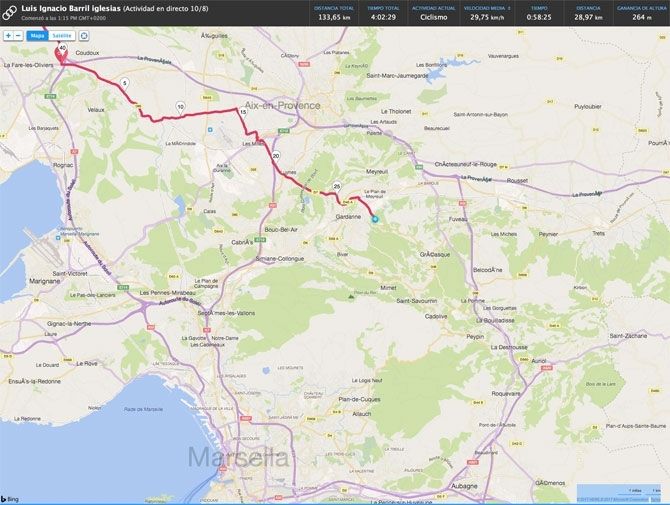Click the Luis Ignacio Barril Iglesias title
This screenshot has width=670, height=505.
(70, 8)
